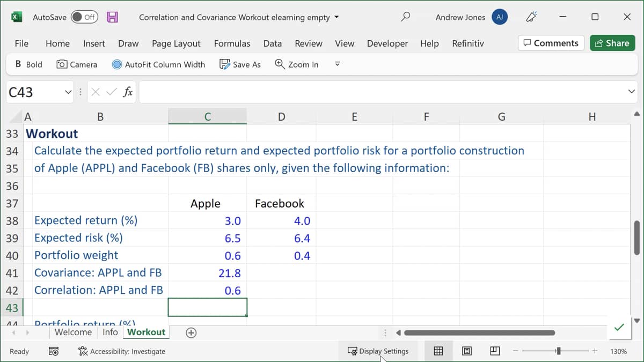Open Insert Function fx button
Screen dimensions: 644x362
pos(128,92)
